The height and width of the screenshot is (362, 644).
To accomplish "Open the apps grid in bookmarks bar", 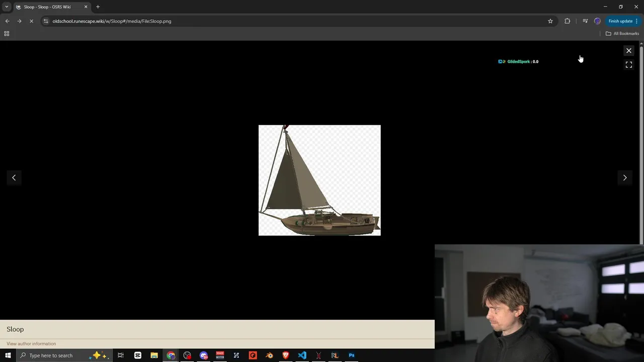I will pos(7,34).
